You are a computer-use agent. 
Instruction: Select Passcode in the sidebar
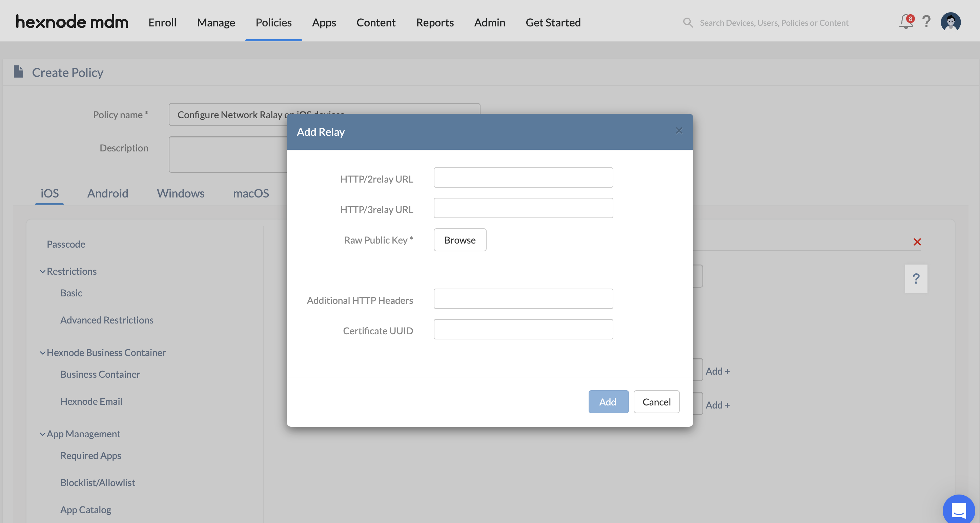pyautogui.click(x=66, y=244)
